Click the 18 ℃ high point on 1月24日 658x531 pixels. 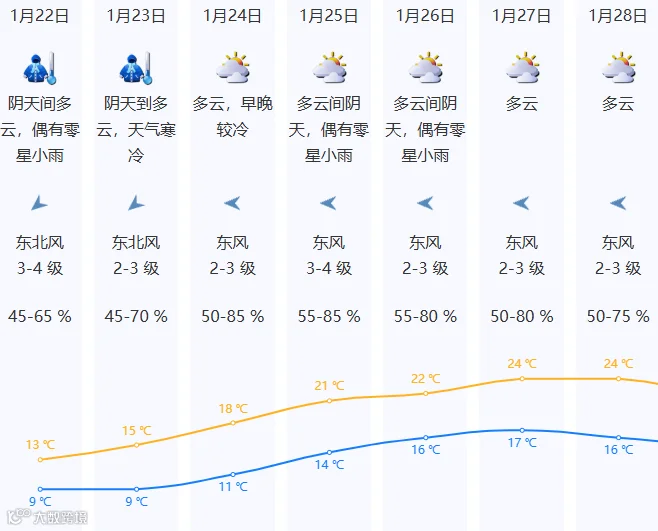click(233, 423)
